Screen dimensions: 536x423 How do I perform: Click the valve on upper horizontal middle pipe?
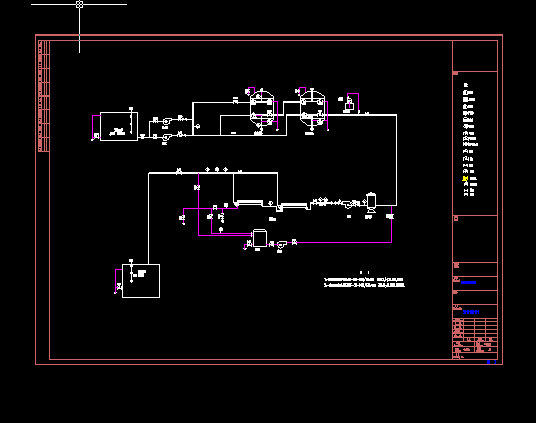click(178, 171)
